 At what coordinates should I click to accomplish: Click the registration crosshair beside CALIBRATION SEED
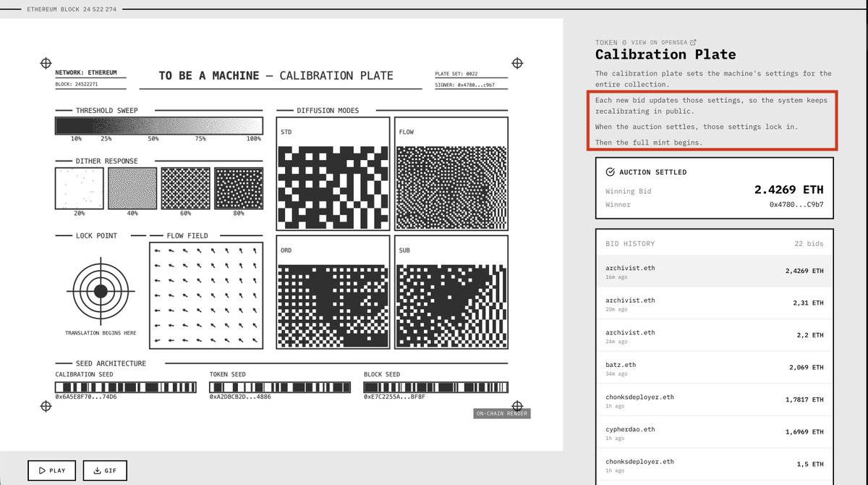pyautogui.click(x=45, y=406)
